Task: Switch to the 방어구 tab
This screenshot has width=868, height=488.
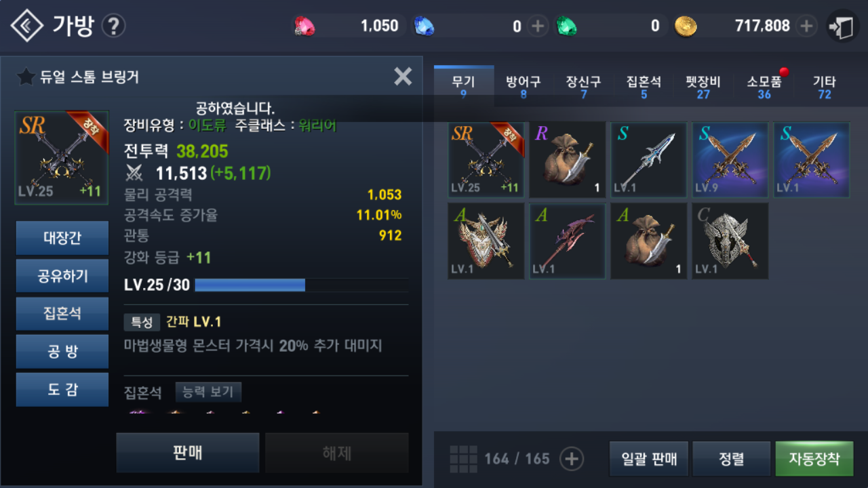Action: point(524,87)
